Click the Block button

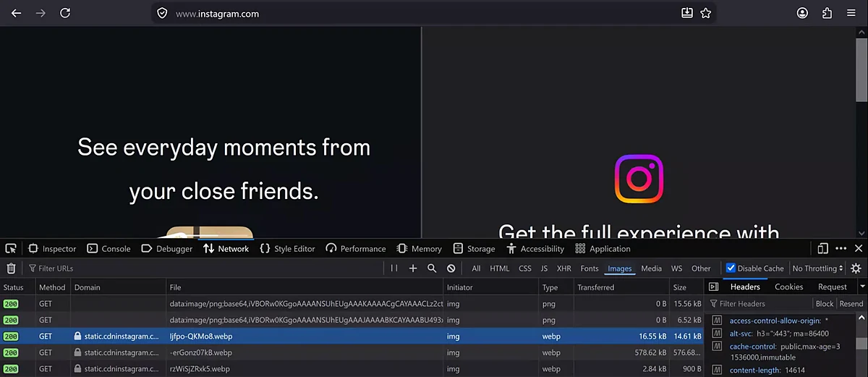pyautogui.click(x=825, y=304)
